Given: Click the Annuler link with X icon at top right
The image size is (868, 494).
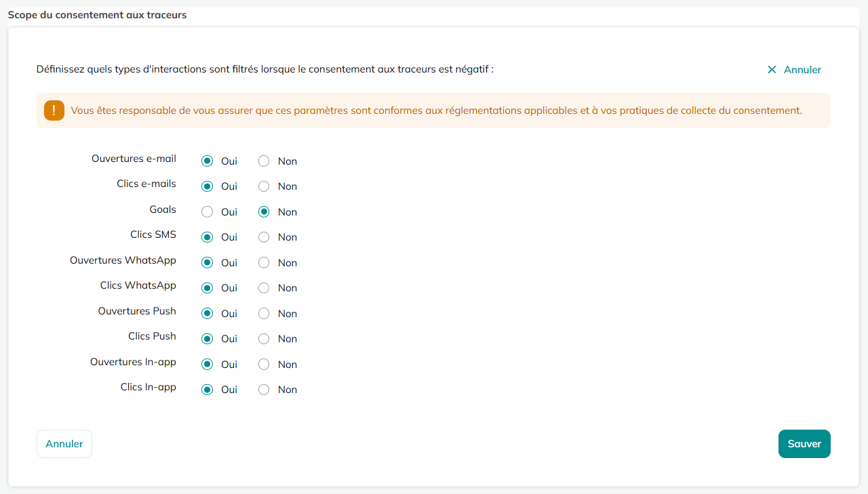Looking at the screenshot, I should coord(794,70).
